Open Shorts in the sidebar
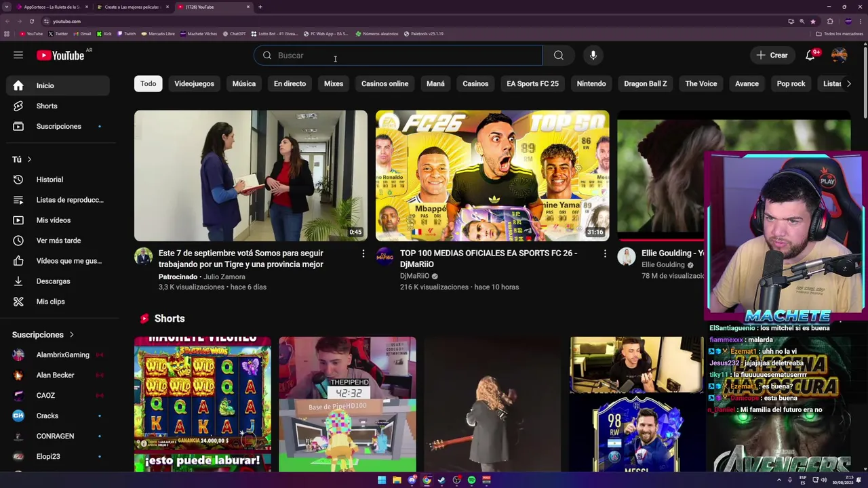Image resolution: width=868 pixels, height=488 pixels. click(58, 106)
